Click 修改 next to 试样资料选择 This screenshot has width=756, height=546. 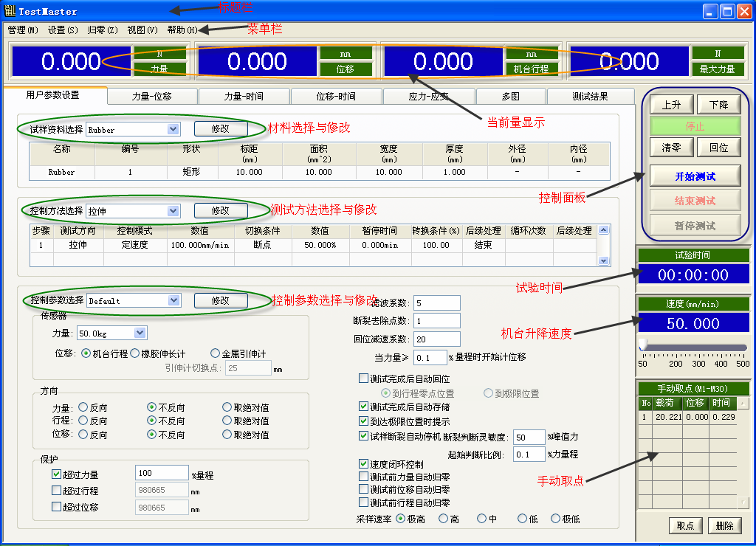click(219, 128)
